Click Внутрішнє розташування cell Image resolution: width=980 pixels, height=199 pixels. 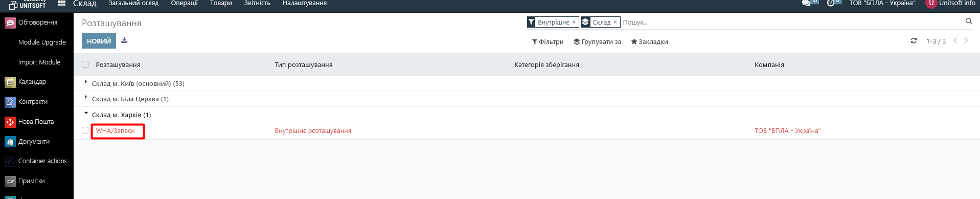313,131
